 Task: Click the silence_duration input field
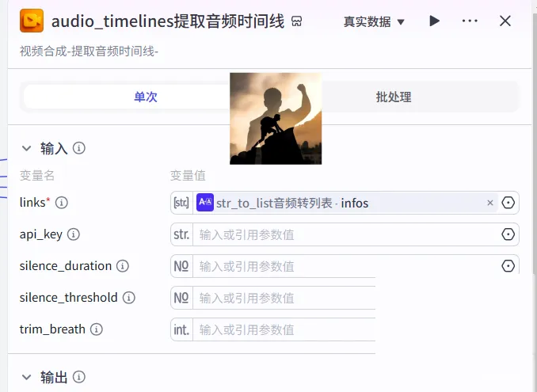(346, 266)
